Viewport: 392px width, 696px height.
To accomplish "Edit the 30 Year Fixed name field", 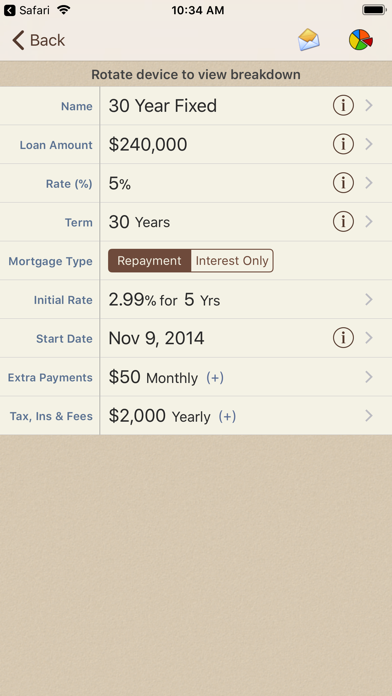I will tap(162, 106).
